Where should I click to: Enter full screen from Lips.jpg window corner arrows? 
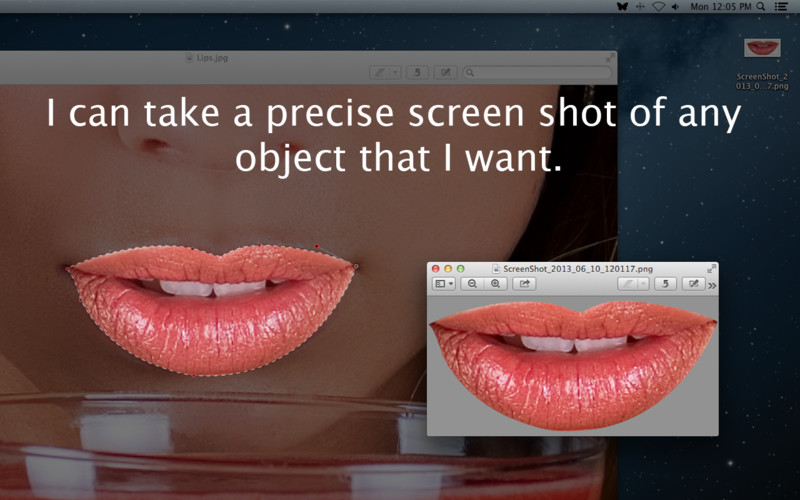610,58
